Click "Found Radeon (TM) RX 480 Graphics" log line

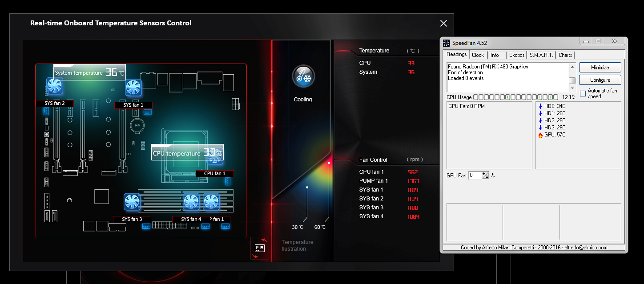(x=488, y=67)
